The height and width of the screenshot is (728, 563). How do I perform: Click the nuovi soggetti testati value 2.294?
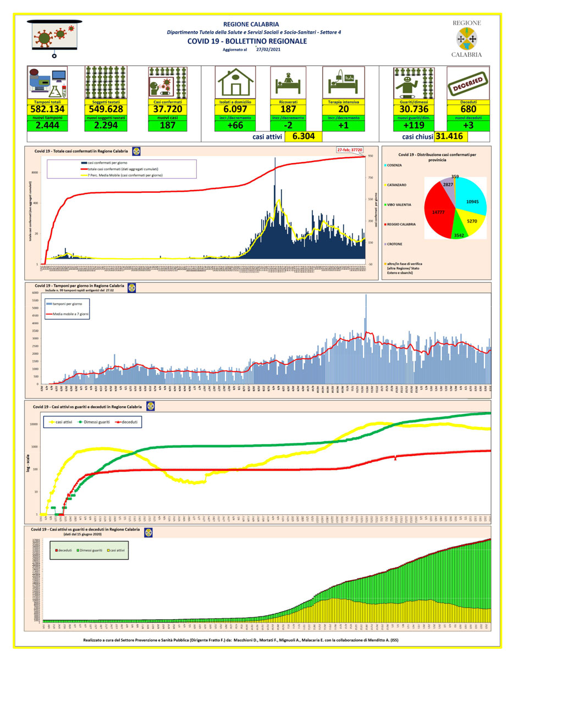point(106,125)
